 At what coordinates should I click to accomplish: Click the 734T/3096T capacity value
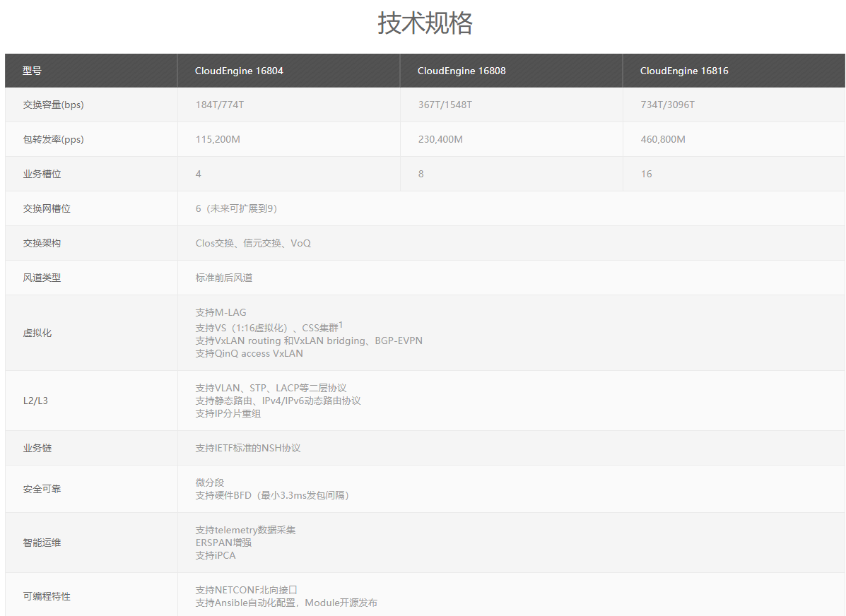(x=667, y=105)
